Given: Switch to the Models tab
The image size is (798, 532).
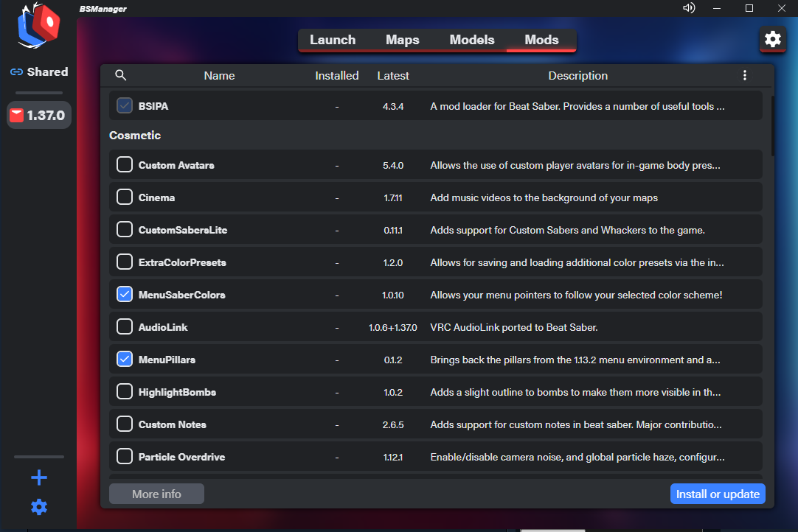Looking at the screenshot, I should coord(472,40).
